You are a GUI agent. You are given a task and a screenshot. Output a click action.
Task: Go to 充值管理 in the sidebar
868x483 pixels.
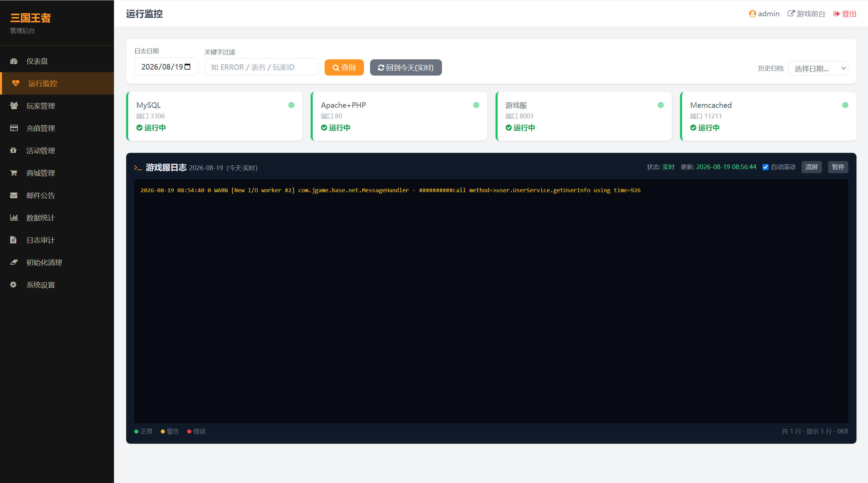(x=57, y=128)
